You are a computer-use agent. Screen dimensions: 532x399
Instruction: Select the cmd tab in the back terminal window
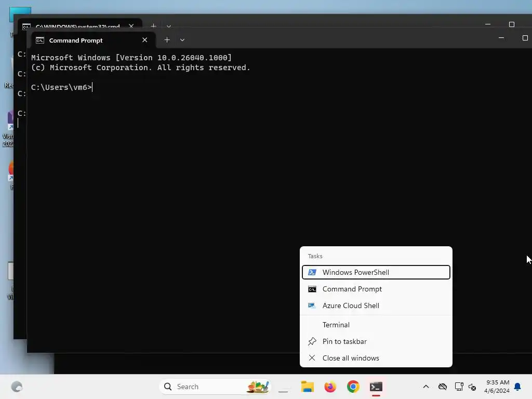(78, 24)
